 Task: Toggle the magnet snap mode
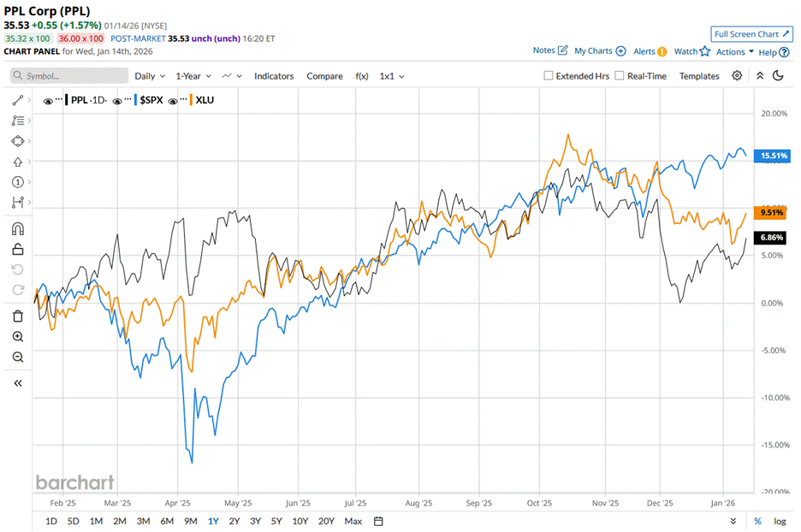tap(18, 228)
